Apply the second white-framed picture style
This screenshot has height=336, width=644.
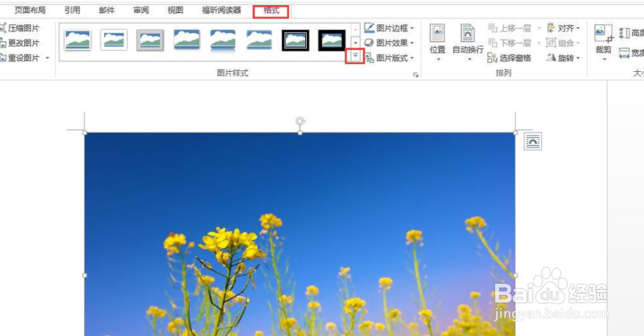coord(114,40)
